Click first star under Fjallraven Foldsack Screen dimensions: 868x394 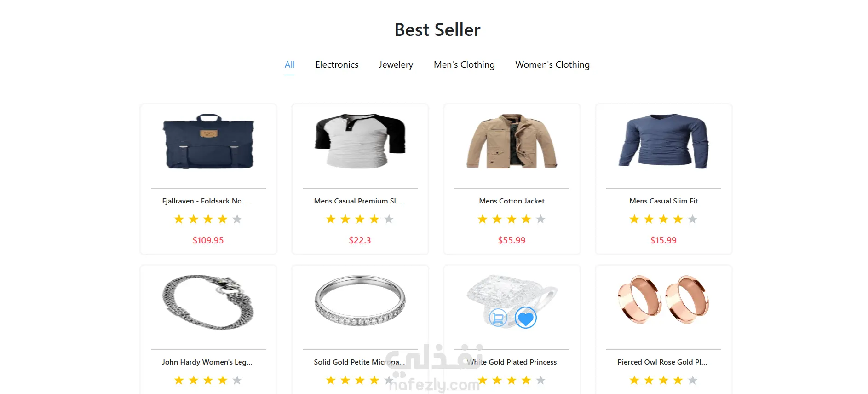coord(179,219)
